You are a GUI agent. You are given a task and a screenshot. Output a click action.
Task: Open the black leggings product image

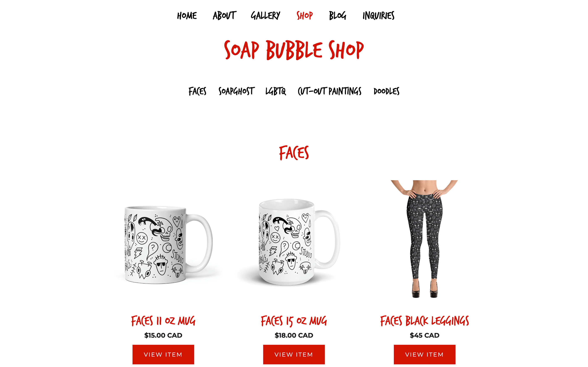pos(424,239)
